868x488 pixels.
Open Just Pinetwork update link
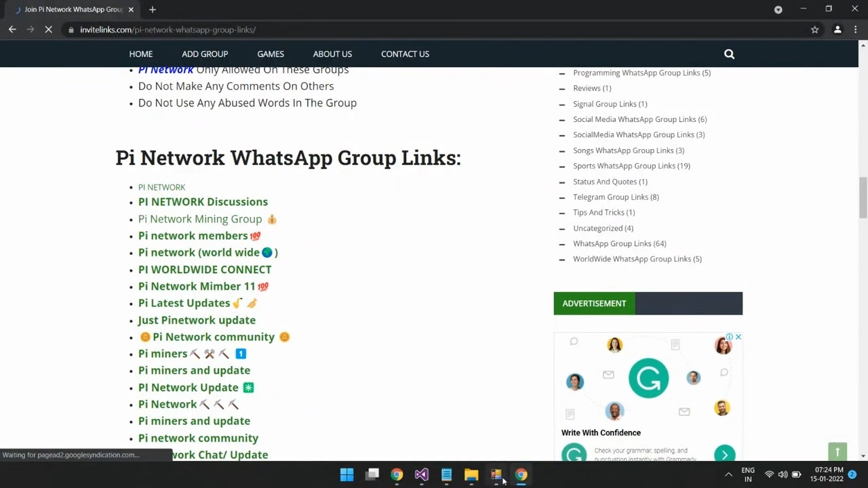(x=197, y=320)
